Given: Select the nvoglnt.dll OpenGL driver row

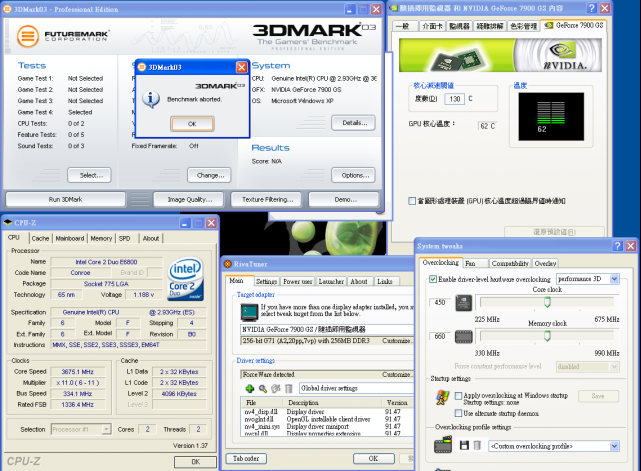Looking at the screenshot, I should point(327,419).
